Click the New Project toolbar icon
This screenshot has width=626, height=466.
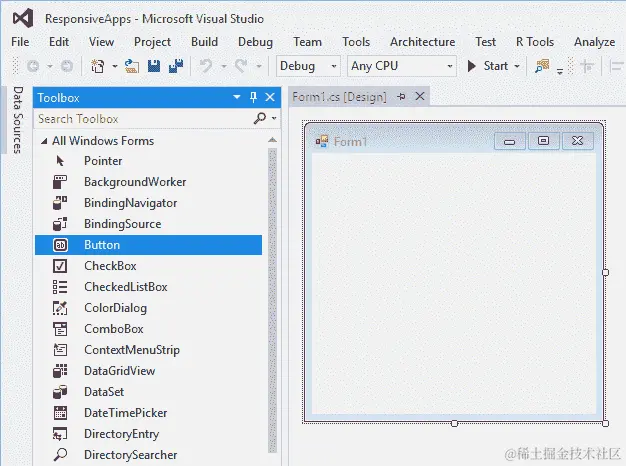pyautogui.click(x=97, y=66)
